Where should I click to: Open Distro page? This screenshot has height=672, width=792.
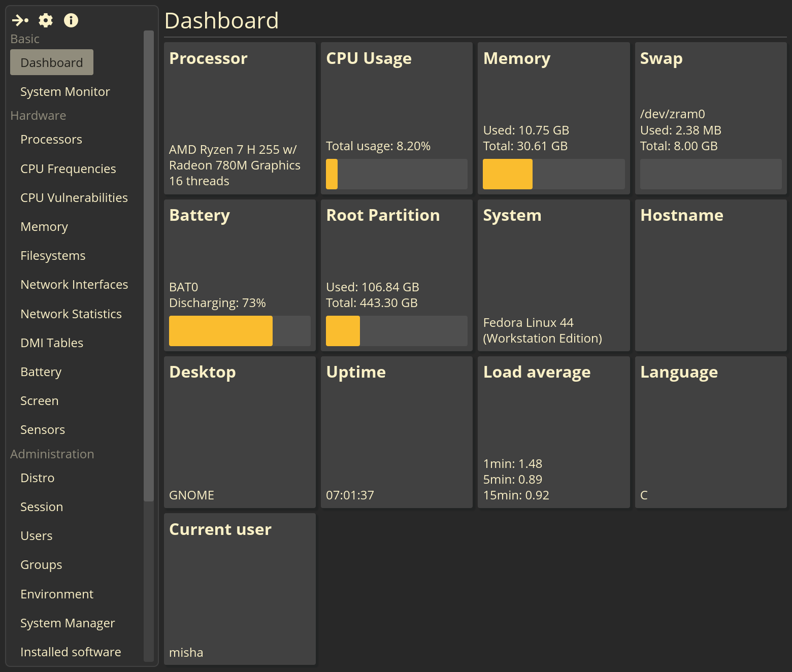click(x=38, y=478)
